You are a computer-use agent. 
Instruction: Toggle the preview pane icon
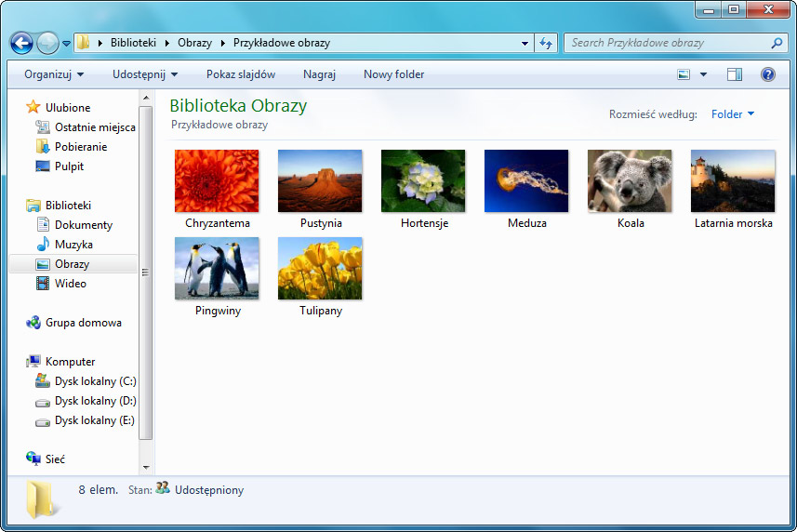coord(735,74)
